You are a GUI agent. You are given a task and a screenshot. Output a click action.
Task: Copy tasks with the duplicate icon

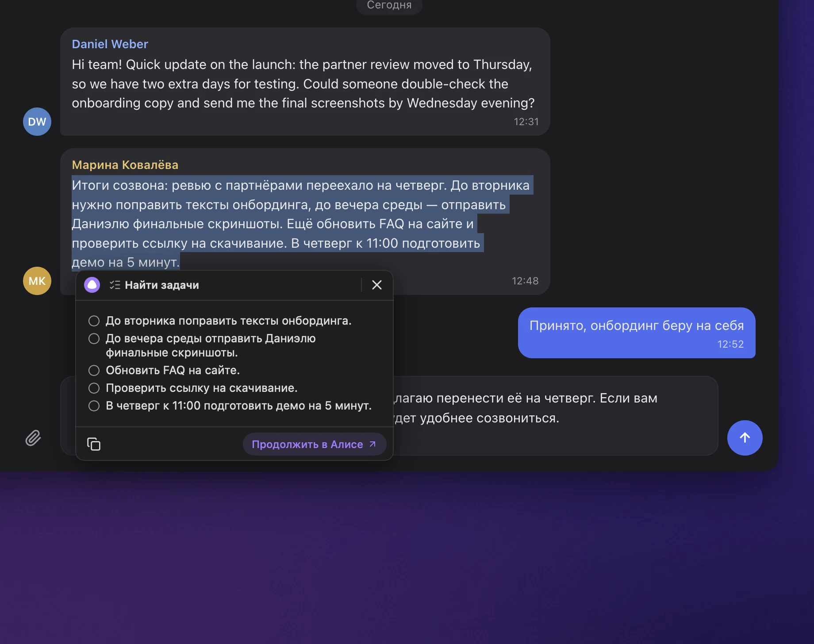(x=94, y=444)
